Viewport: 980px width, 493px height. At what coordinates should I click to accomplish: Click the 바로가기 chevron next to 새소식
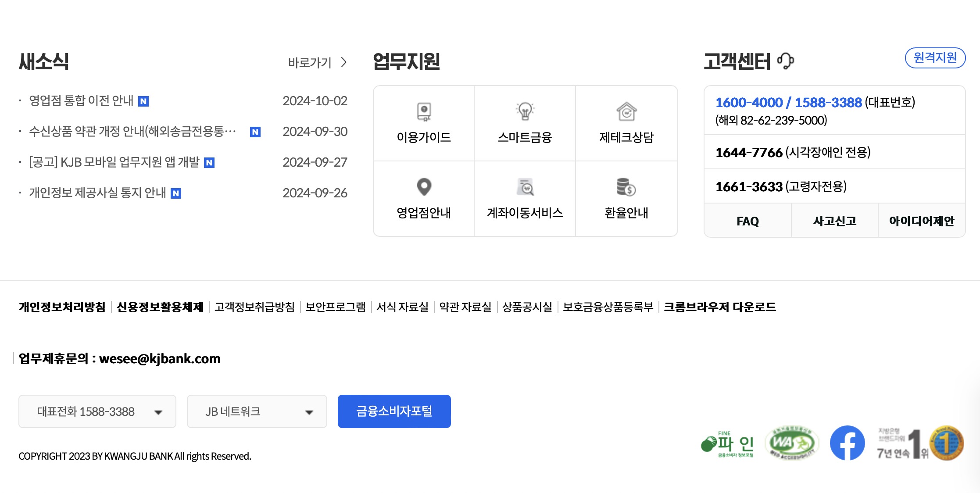[x=344, y=63]
